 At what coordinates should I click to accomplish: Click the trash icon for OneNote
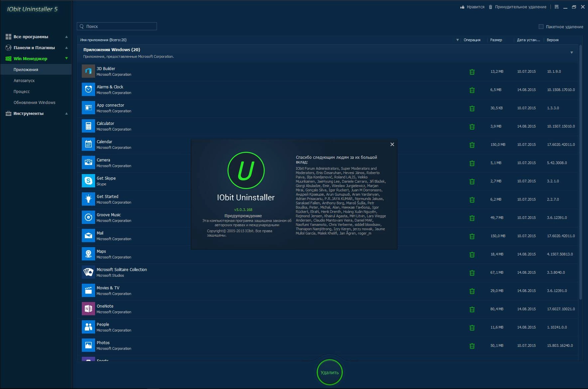coord(472,309)
